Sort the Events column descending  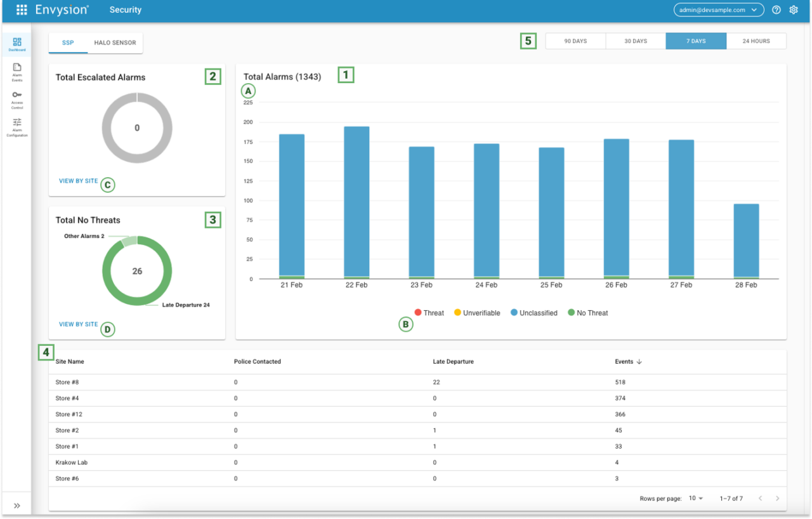click(628, 361)
